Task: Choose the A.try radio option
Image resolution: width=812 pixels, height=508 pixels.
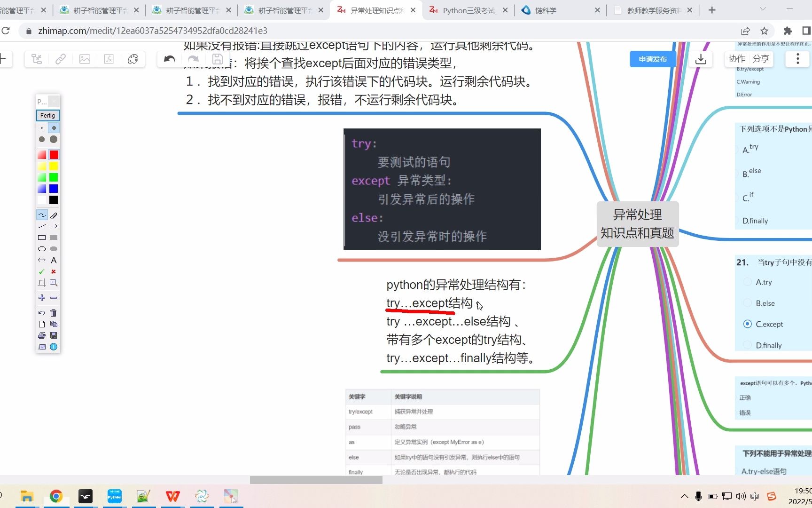Action: [747, 282]
